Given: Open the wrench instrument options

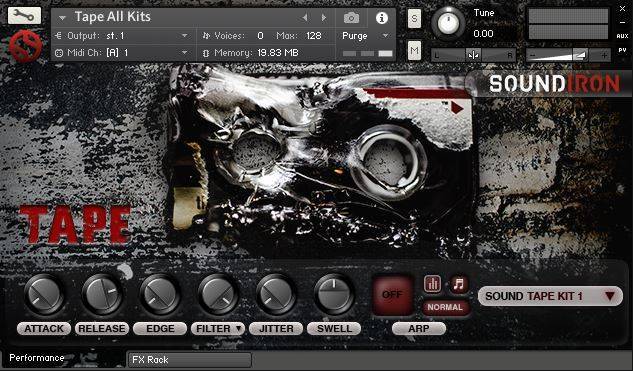Looking at the screenshot, I should [24, 15].
